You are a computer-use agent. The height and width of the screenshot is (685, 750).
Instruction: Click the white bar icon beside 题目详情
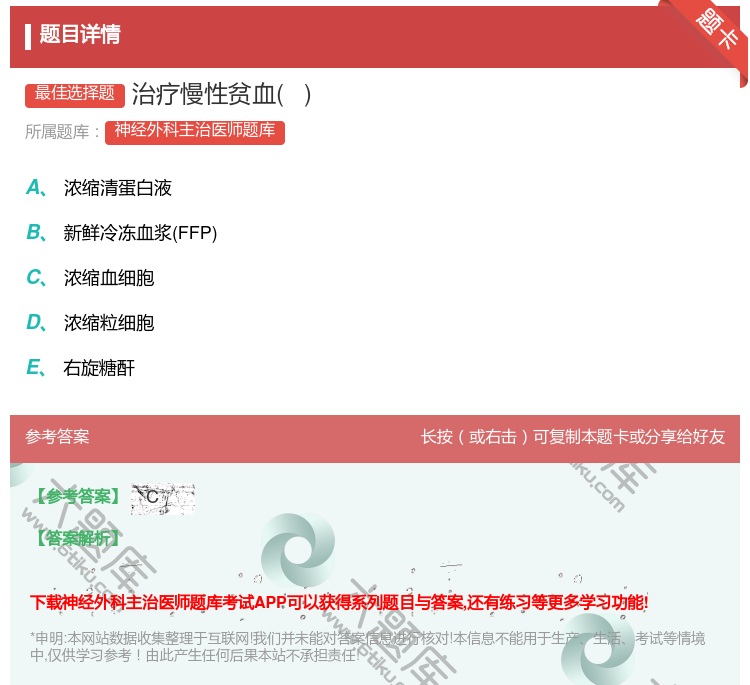pos(28,36)
